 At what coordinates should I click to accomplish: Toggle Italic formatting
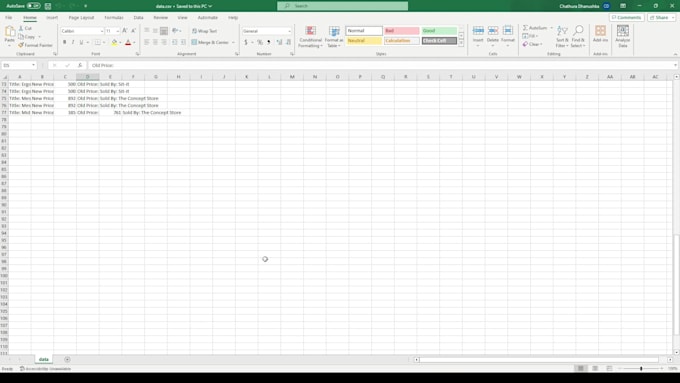(x=73, y=43)
